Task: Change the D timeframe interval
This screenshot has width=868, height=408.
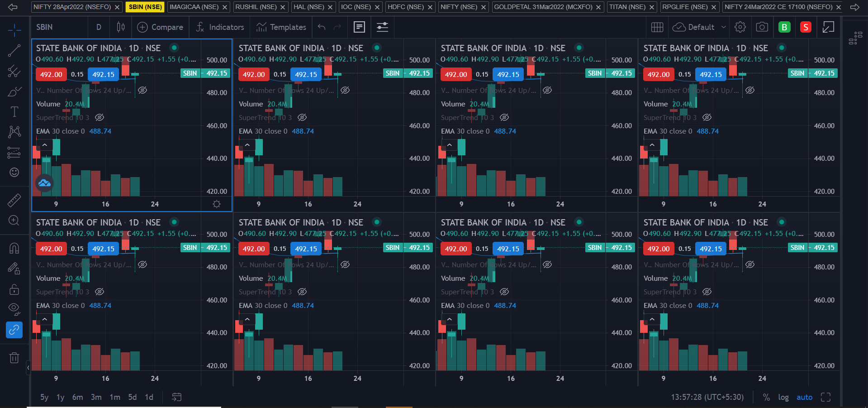Action: (99, 27)
